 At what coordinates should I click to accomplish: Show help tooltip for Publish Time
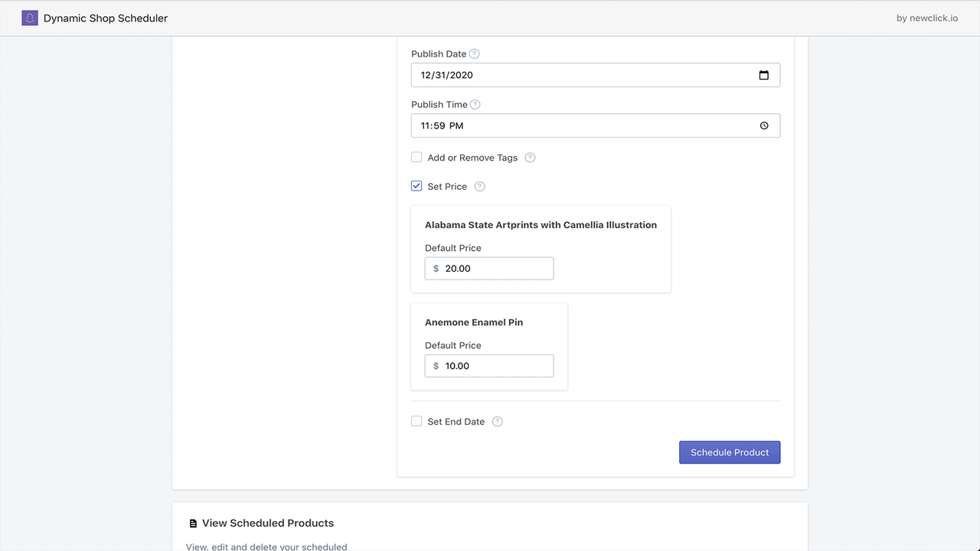(x=475, y=104)
